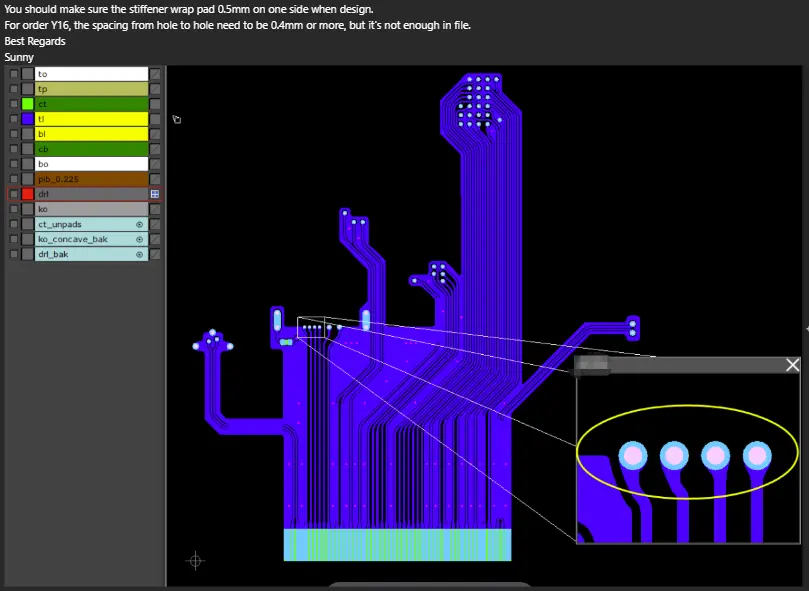
Task: Click the 'Sunny' signature text
Action: 19,57
